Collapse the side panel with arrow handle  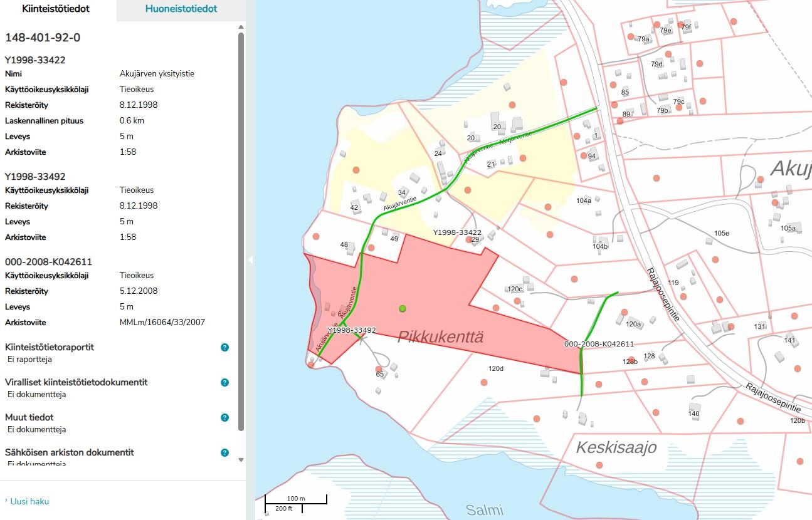(x=250, y=259)
